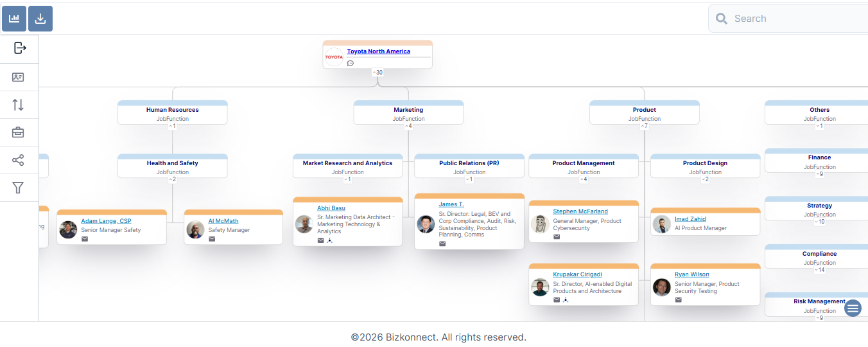Screen dimensions: 868x347
Task: Select the Strategy node title
Action: [x=819, y=206]
